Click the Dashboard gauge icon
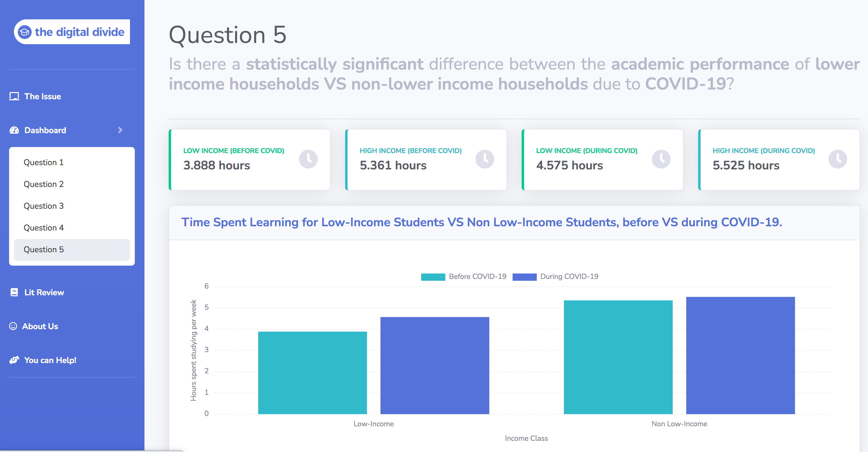This screenshot has width=868, height=452. pyautogui.click(x=14, y=130)
